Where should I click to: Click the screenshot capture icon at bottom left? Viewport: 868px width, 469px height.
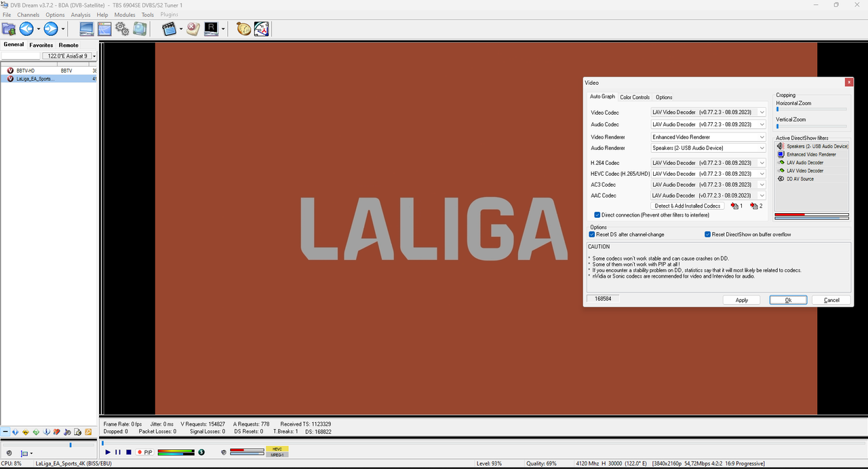click(x=25, y=453)
